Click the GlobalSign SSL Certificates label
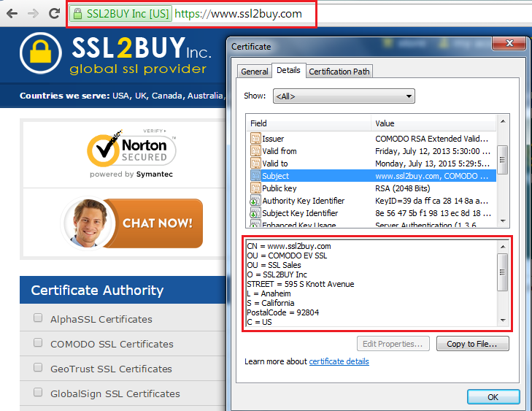 [115, 393]
